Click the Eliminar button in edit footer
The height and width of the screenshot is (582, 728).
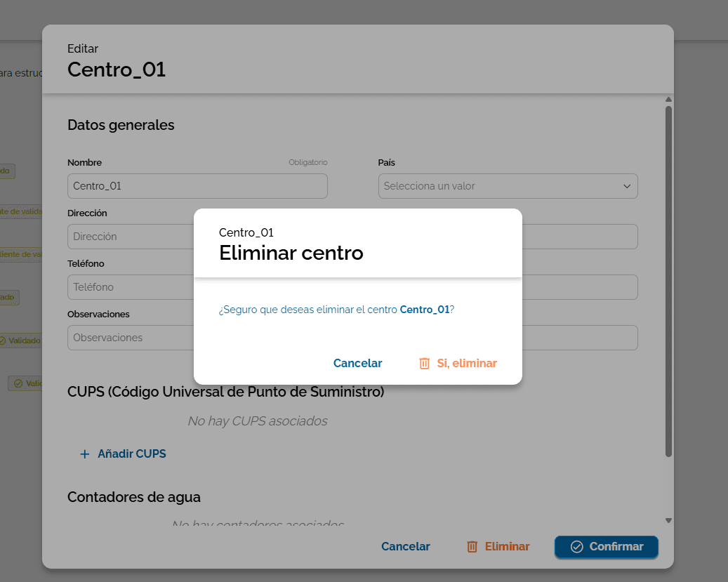[x=498, y=547]
